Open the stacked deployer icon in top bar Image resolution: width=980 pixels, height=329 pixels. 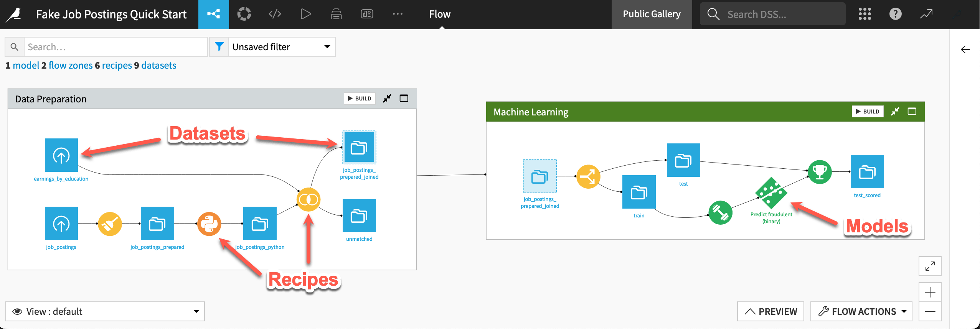click(336, 14)
